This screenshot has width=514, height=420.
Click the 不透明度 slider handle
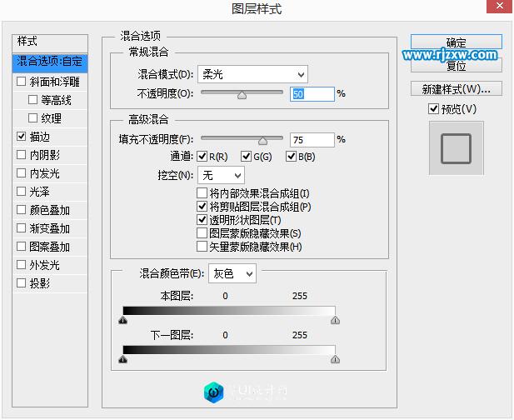242,95
